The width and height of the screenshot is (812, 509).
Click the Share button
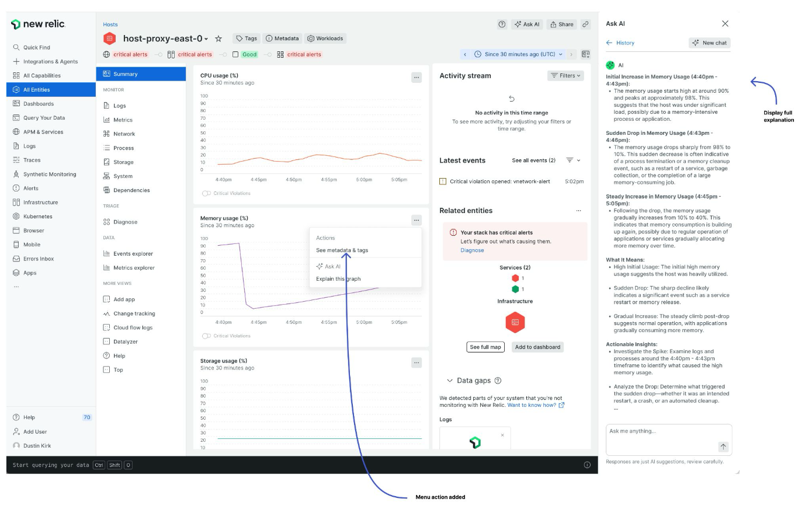pos(562,24)
